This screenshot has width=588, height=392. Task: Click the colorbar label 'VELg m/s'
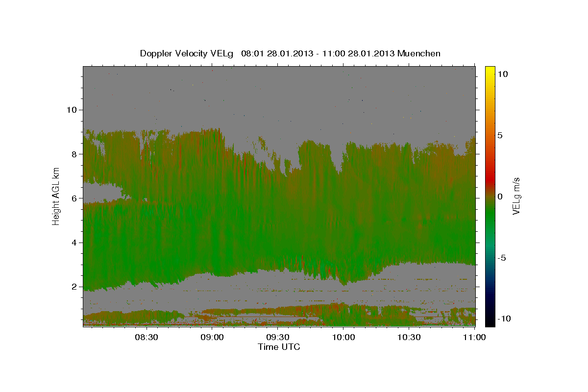(x=516, y=196)
